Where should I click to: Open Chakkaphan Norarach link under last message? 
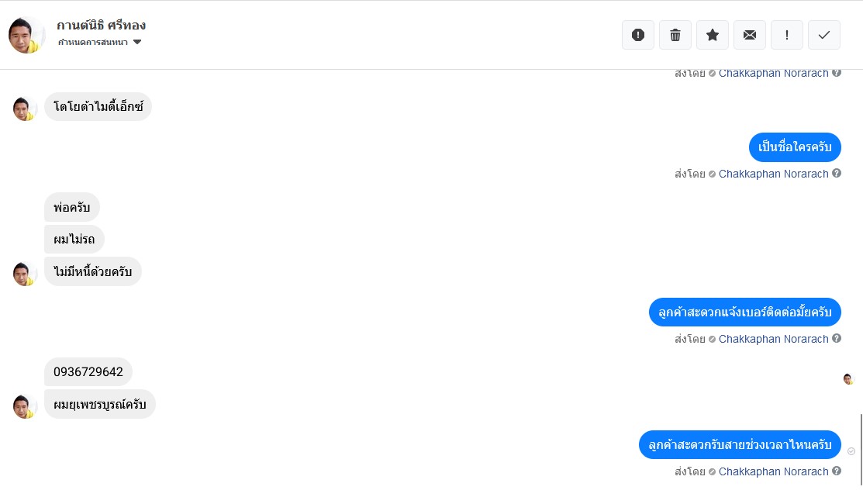point(773,471)
